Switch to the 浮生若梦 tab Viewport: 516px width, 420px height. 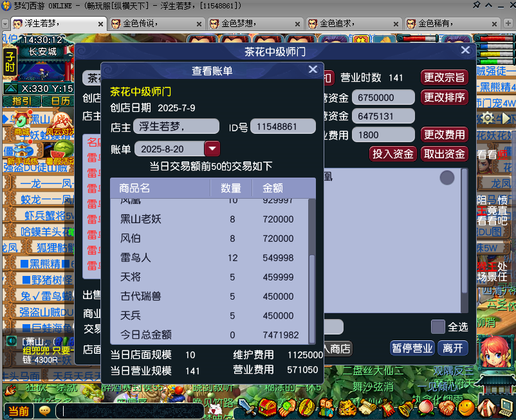[x=59, y=24]
